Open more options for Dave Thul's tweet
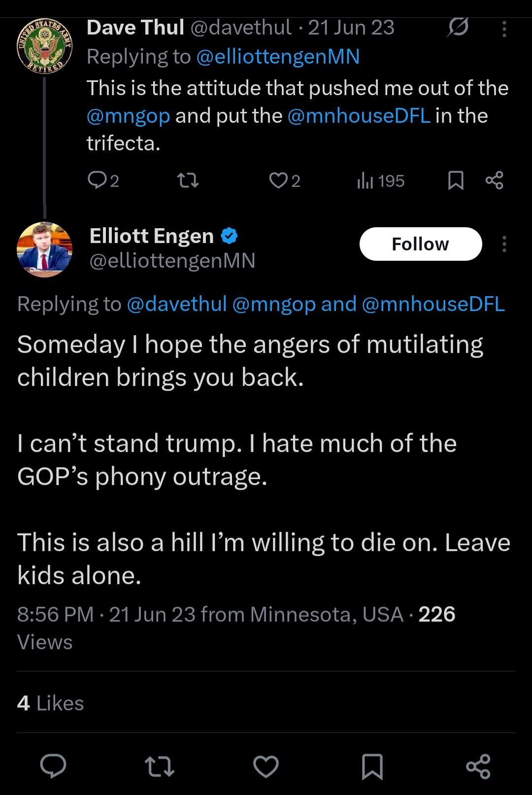This screenshot has width=532, height=795. (x=504, y=29)
